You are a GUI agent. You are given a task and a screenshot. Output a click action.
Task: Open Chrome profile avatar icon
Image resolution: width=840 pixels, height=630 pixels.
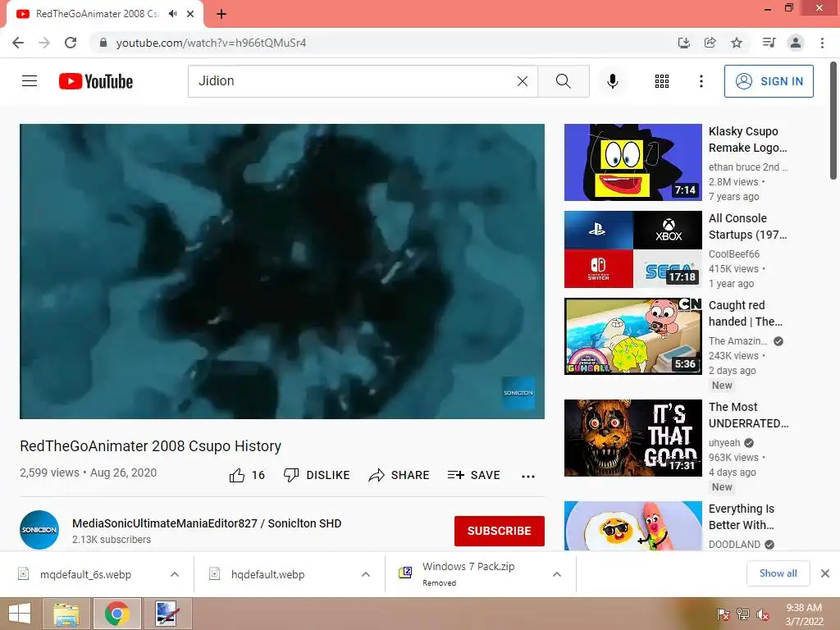(x=796, y=43)
